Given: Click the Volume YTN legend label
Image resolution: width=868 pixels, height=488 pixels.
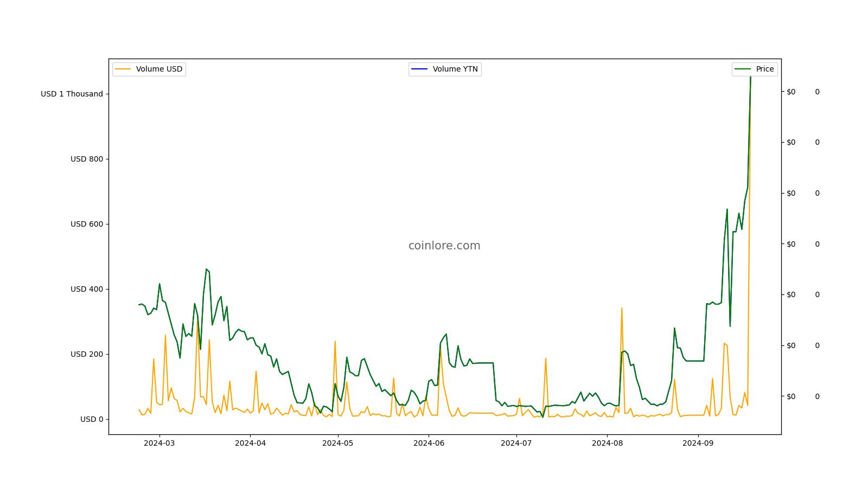Looking at the screenshot, I should [455, 69].
